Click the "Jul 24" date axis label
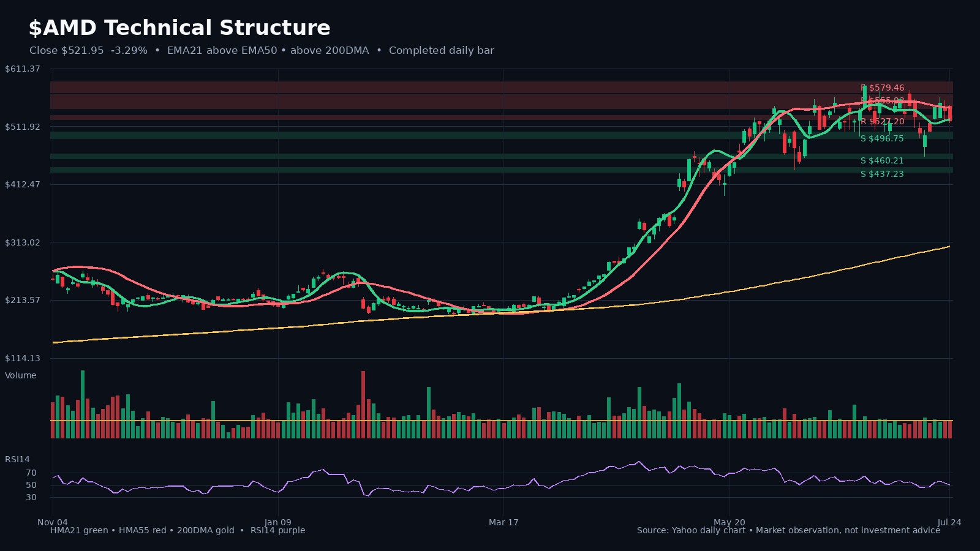 click(949, 522)
